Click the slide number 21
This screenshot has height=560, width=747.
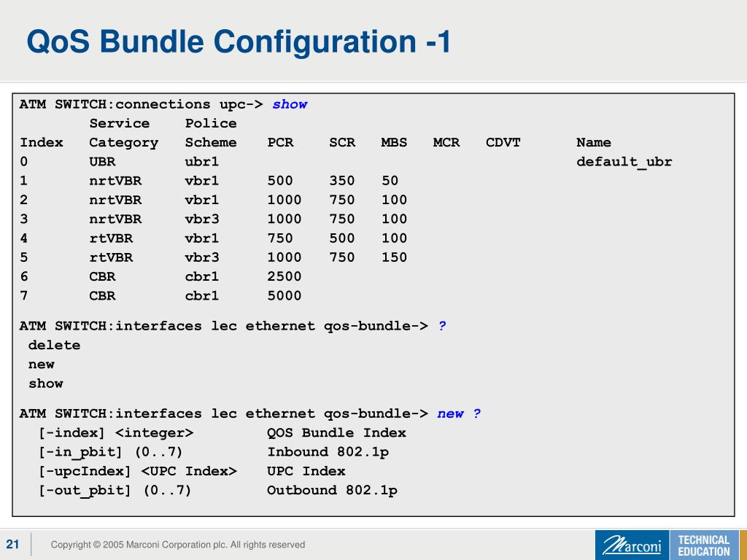(x=13, y=544)
